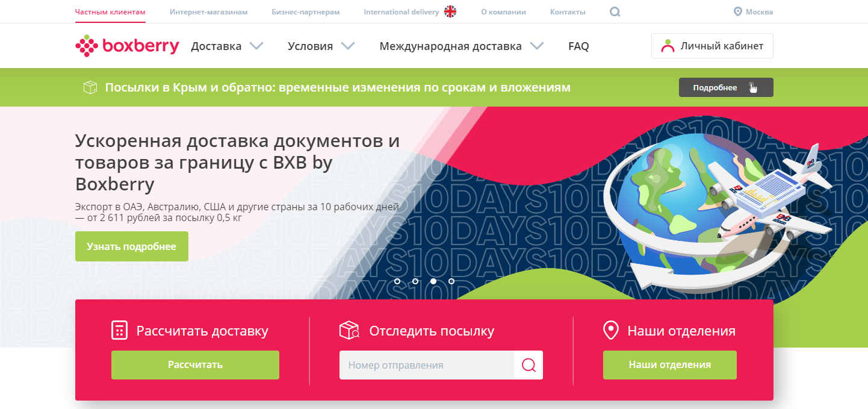Screen dimensions: 868x409
Task: Select third active carousel dot
Action: pyautogui.click(x=433, y=281)
